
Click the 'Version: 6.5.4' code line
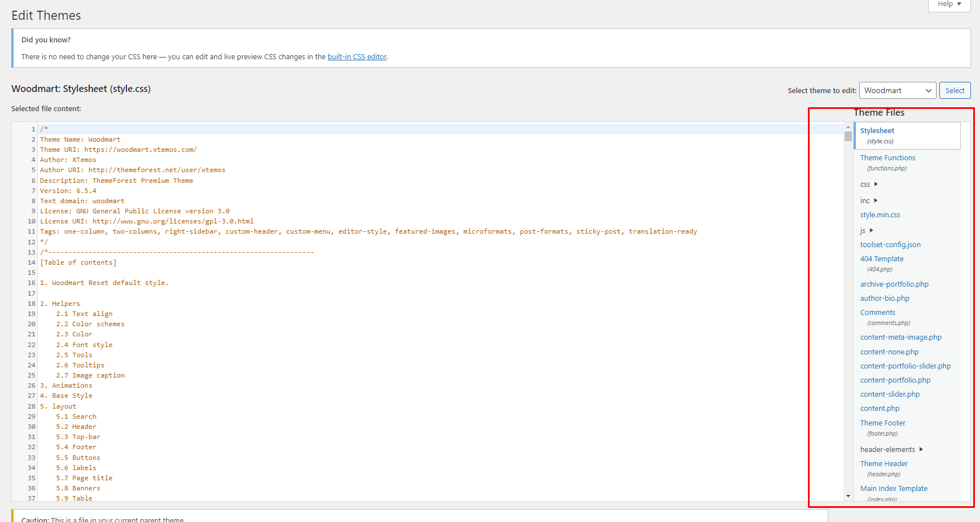[68, 191]
